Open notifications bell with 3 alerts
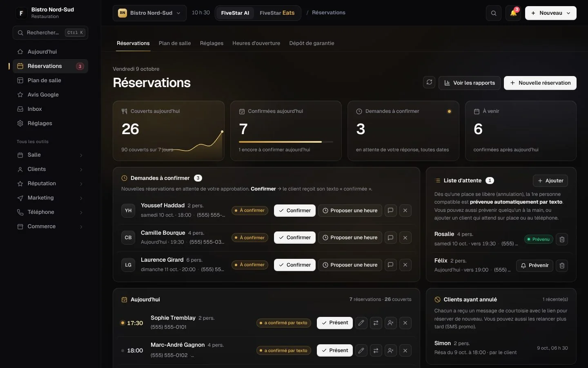Screen dimensions: 588x368 click(x=513, y=13)
